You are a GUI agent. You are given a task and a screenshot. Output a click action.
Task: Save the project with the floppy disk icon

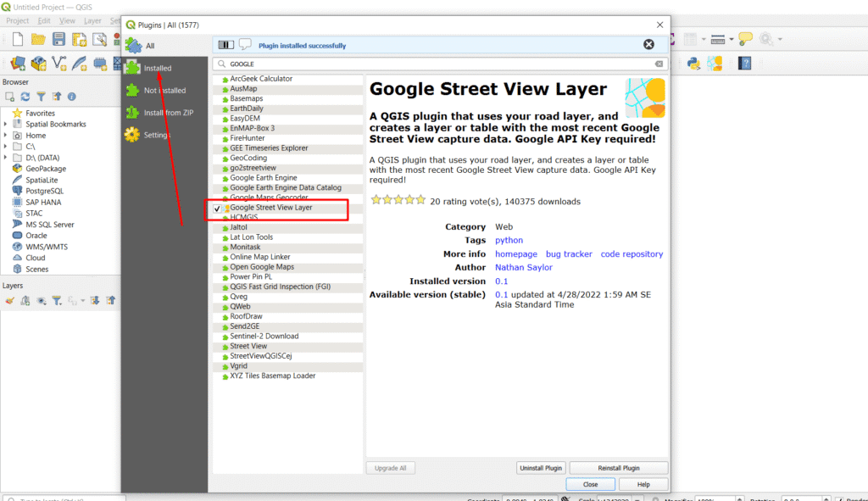(58, 39)
